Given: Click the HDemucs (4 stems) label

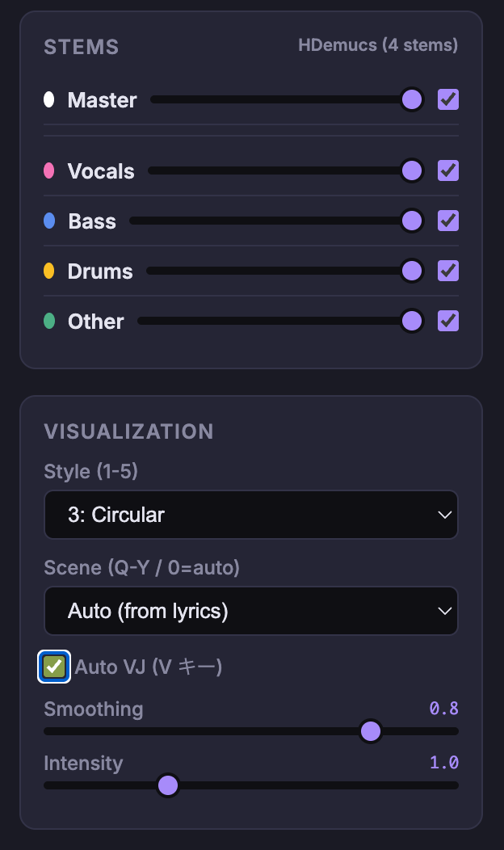Looking at the screenshot, I should tap(378, 45).
